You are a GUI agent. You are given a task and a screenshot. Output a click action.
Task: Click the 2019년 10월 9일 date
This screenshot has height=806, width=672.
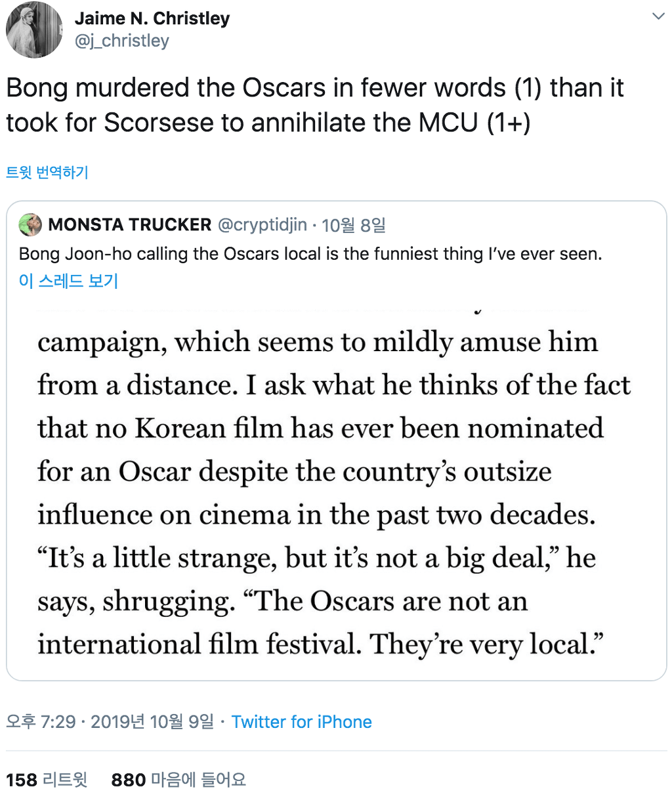click(x=152, y=722)
